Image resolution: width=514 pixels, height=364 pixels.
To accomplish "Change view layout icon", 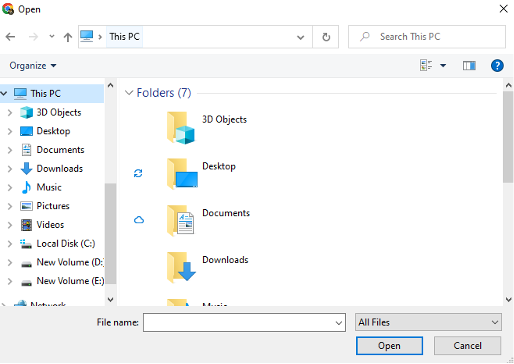I will (426, 65).
